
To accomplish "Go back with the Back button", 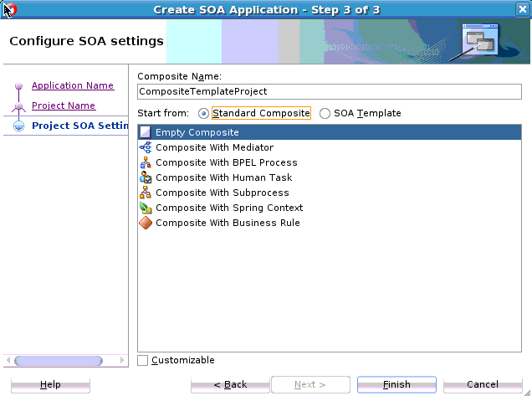I will [229, 384].
